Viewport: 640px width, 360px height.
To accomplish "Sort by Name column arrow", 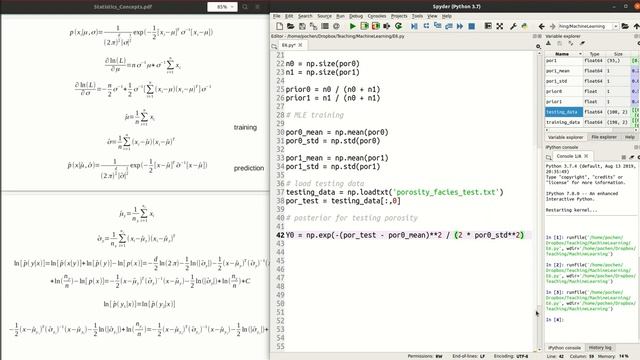I will point(580,54).
